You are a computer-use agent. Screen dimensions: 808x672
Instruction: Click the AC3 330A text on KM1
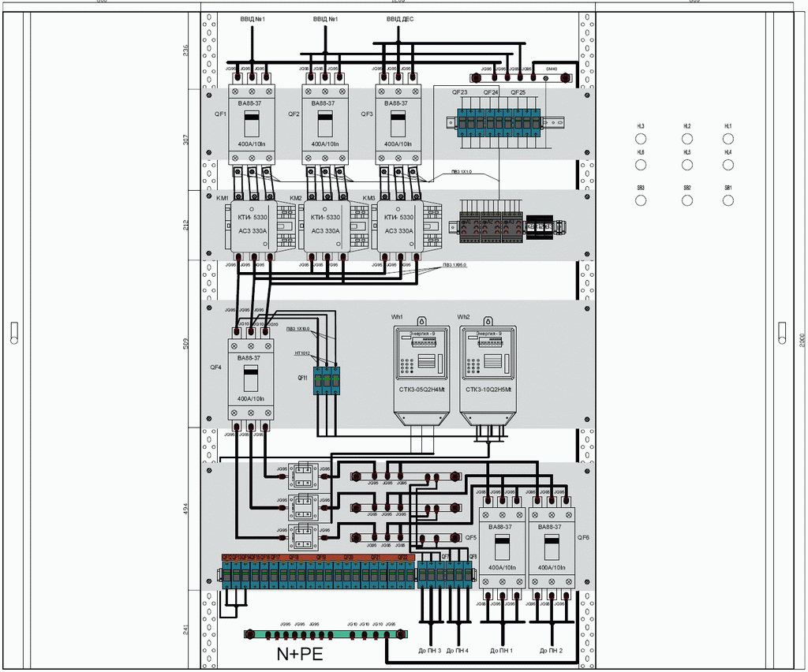pyautogui.click(x=252, y=230)
